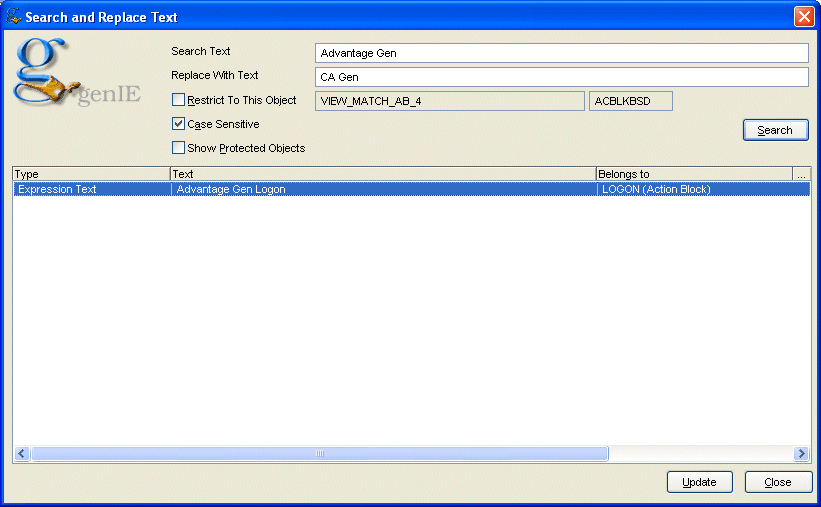The height and width of the screenshot is (507, 821).
Task: Click the horizontal scrollbar left arrow
Action: (21, 454)
